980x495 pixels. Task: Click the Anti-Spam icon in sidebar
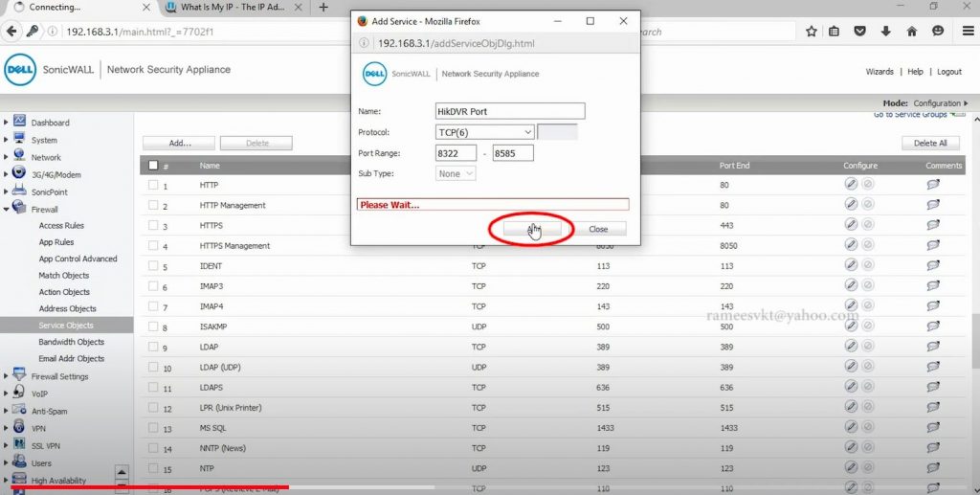(x=19, y=410)
